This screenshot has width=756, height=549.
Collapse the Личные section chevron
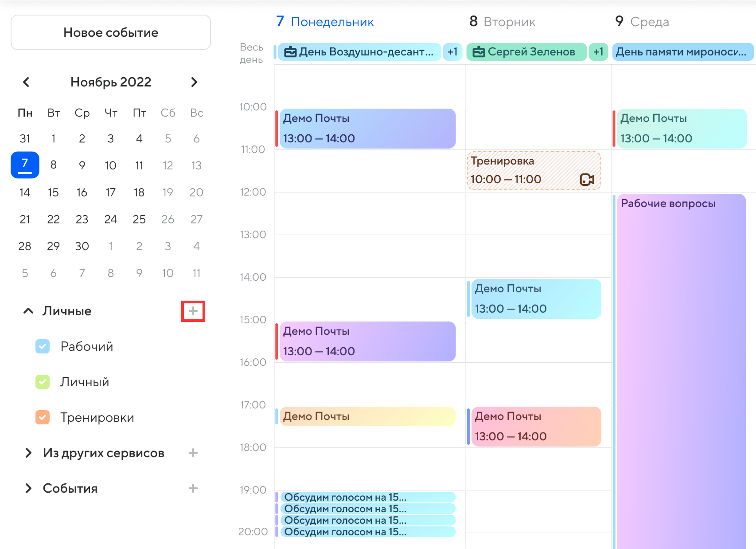point(28,311)
